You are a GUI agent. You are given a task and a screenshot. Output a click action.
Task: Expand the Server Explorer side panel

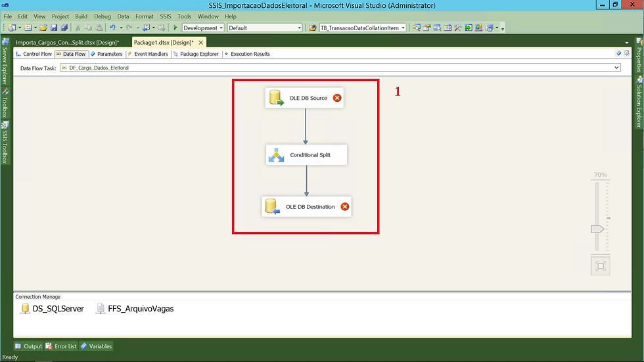click(5, 62)
